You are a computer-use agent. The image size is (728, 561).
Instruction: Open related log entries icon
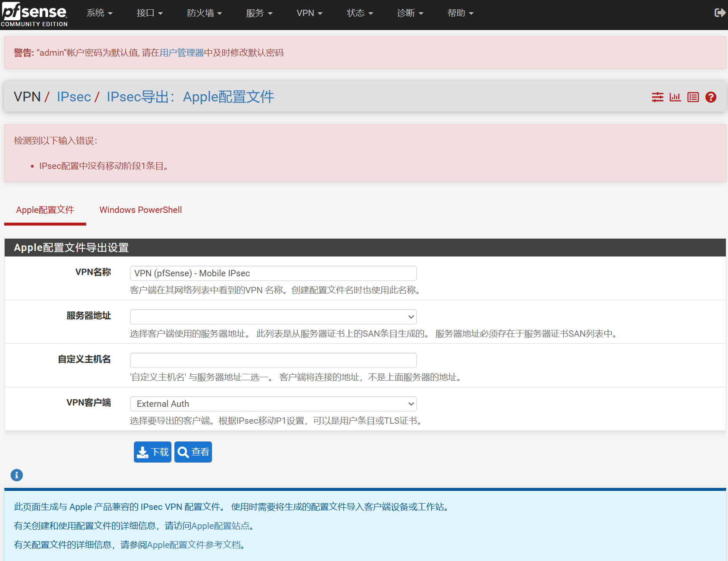(693, 97)
